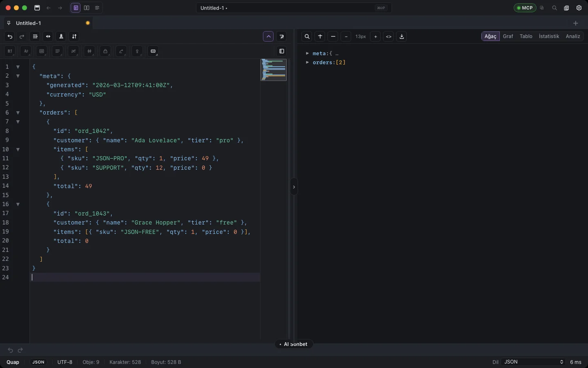Click the search icon in title bar
Screen dimensions: 588x368
pos(555,8)
